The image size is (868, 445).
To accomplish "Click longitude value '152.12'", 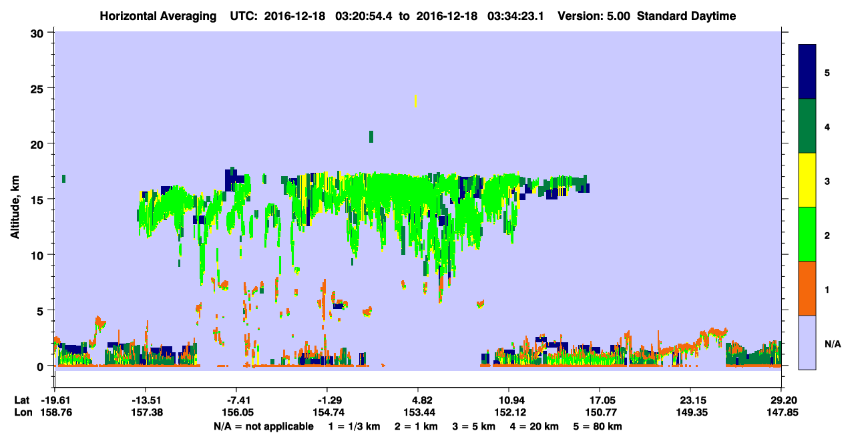I will [509, 413].
